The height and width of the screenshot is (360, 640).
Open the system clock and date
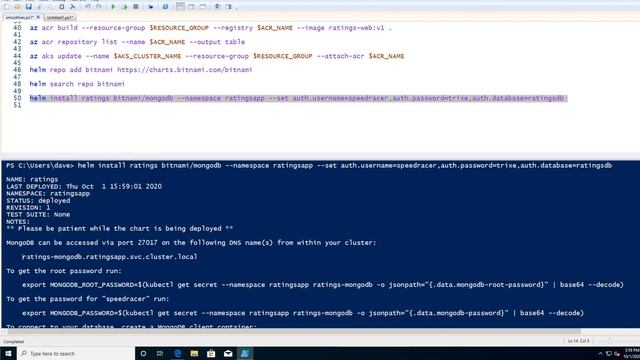point(631,353)
